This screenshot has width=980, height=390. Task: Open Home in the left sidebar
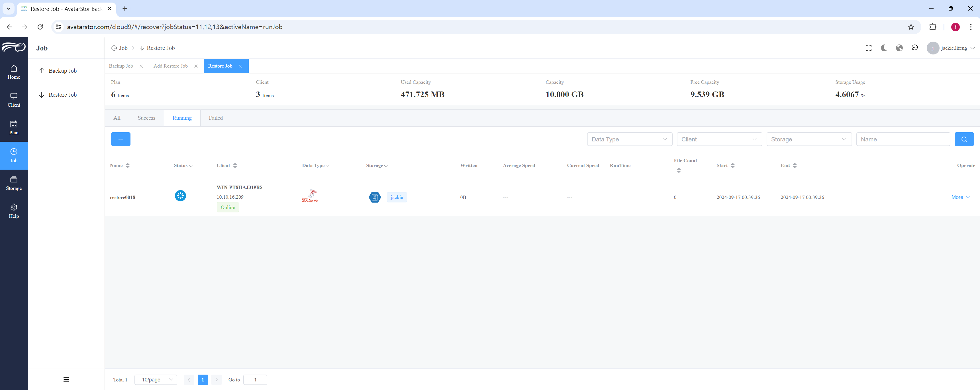click(x=14, y=72)
